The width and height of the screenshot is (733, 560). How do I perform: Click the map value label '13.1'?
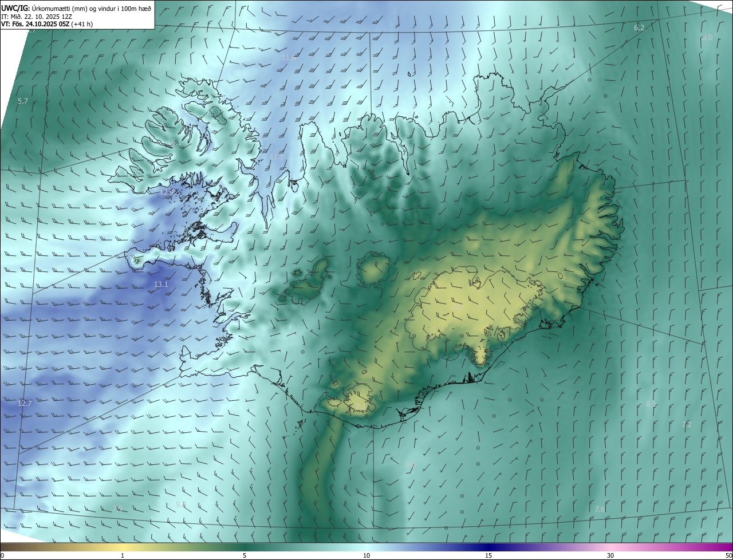[x=161, y=285]
